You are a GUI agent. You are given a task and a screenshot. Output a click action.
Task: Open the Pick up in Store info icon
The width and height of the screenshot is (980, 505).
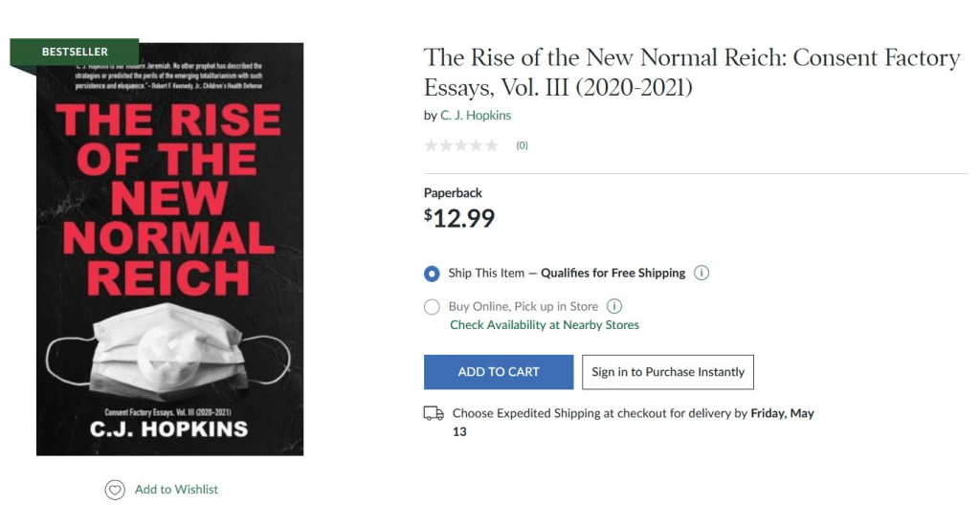click(614, 307)
